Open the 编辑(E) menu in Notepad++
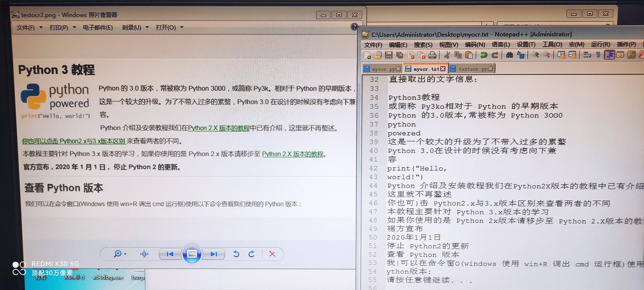 pos(398,45)
